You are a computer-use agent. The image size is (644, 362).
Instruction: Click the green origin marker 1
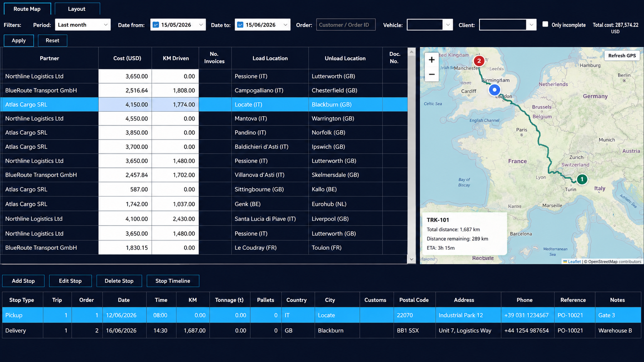tap(582, 179)
